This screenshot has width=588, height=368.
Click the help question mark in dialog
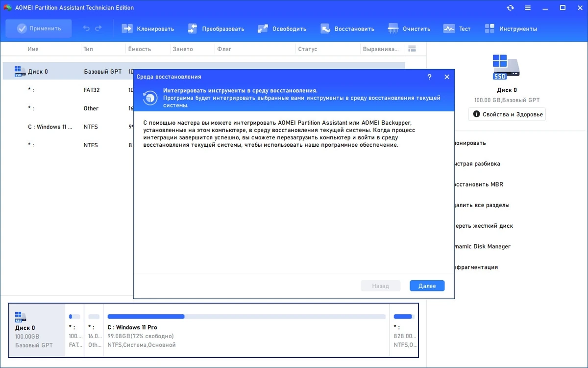pyautogui.click(x=429, y=77)
